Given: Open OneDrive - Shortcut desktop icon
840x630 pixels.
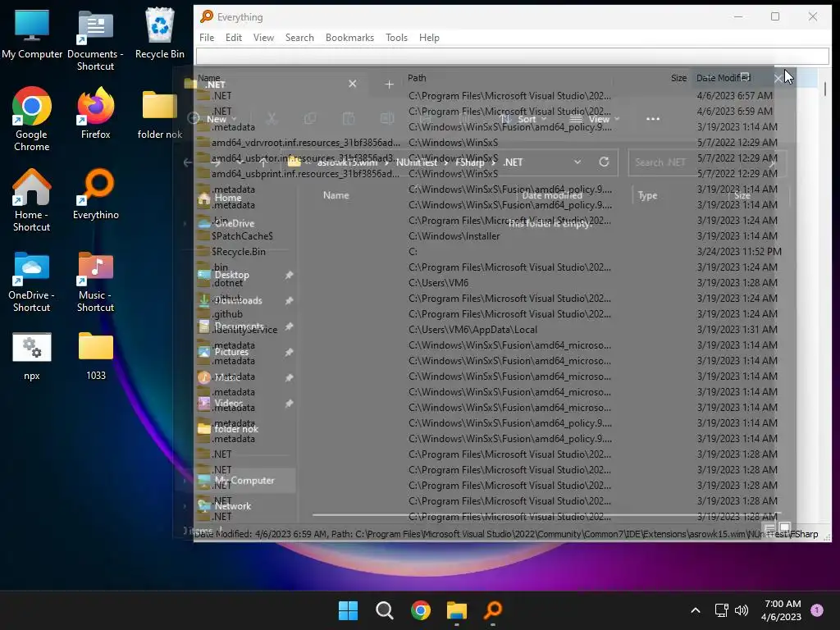Looking at the screenshot, I should click(32, 281).
